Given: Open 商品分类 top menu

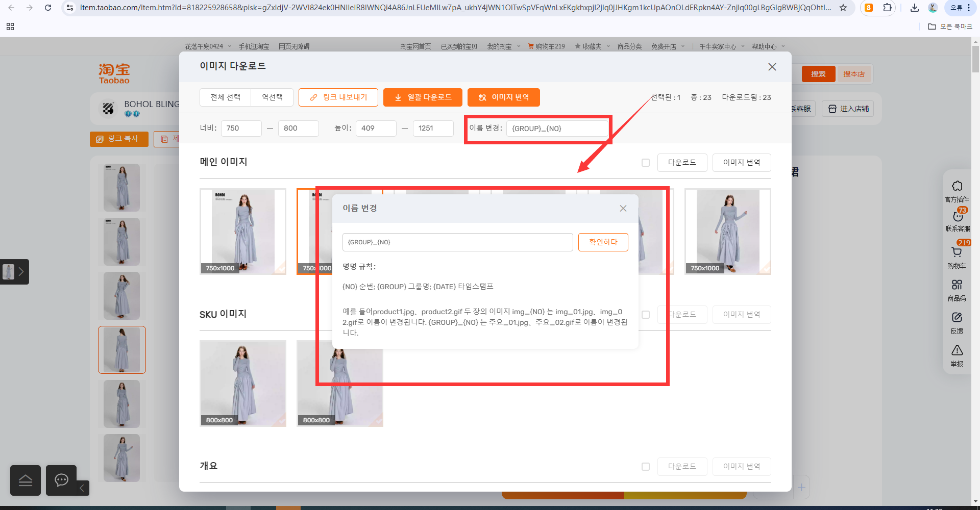Looking at the screenshot, I should (x=629, y=46).
